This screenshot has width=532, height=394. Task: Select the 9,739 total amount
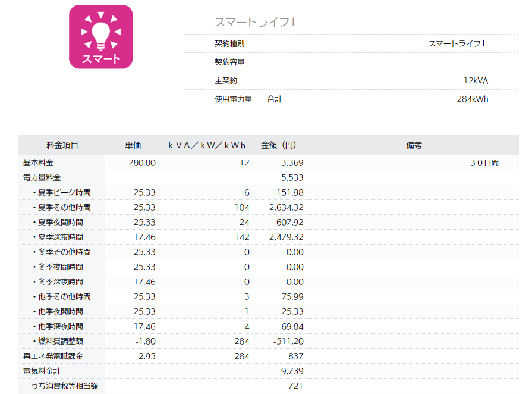[292, 371]
